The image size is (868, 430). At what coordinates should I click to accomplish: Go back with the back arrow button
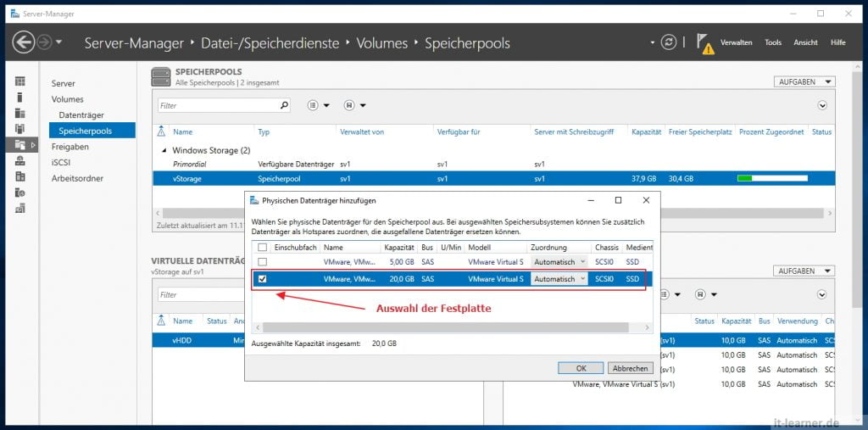[23, 42]
